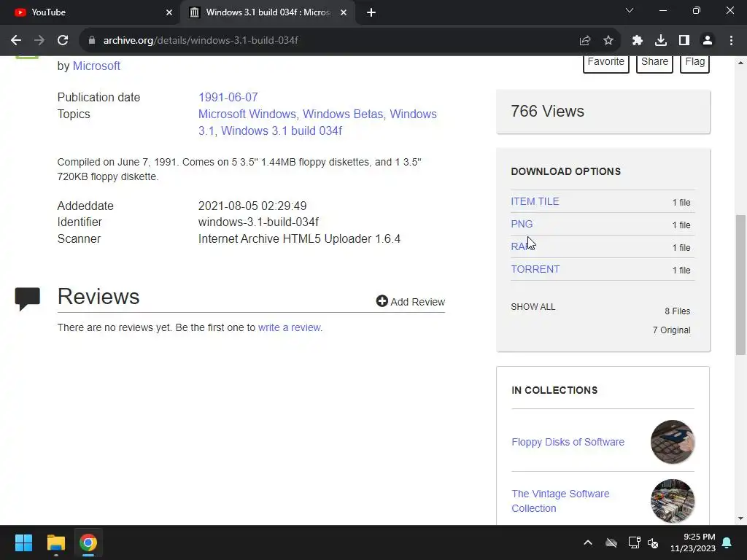
Task: Download the TORRENT file
Action: [535, 269]
